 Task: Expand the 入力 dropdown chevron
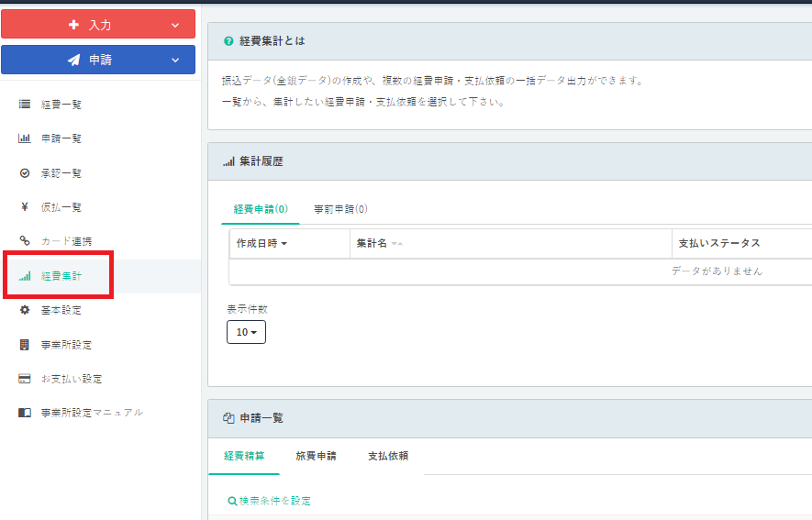click(175, 25)
